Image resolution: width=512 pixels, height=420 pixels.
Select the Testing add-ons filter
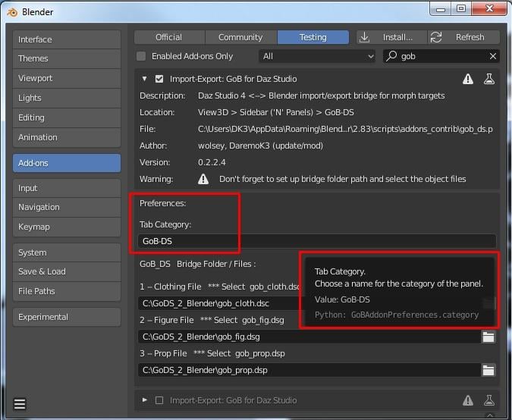pos(313,37)
